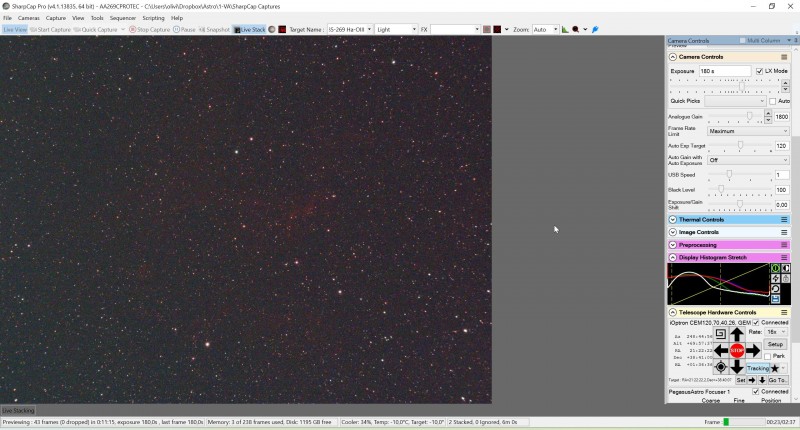Screen dimensions: 800x430
Task: Toggle the Quick Picks Auto checkbox
Action: click(772, 101)
